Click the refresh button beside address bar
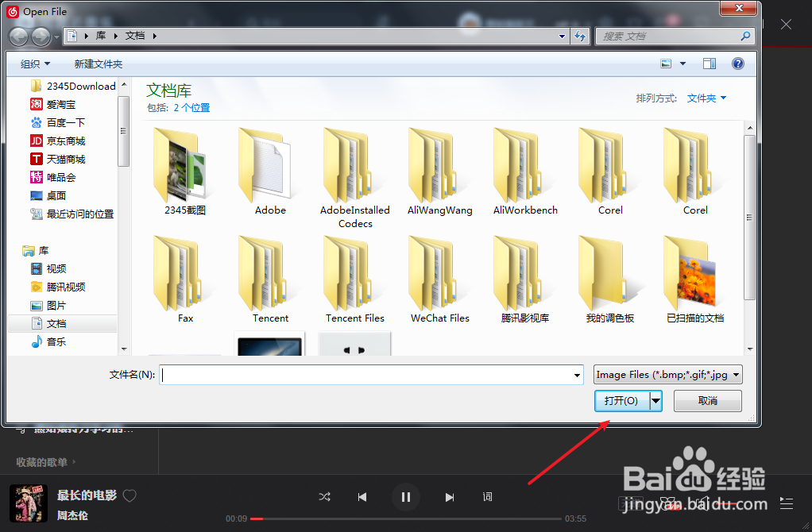This screenshot has height=532, width=812. [580, 37]
